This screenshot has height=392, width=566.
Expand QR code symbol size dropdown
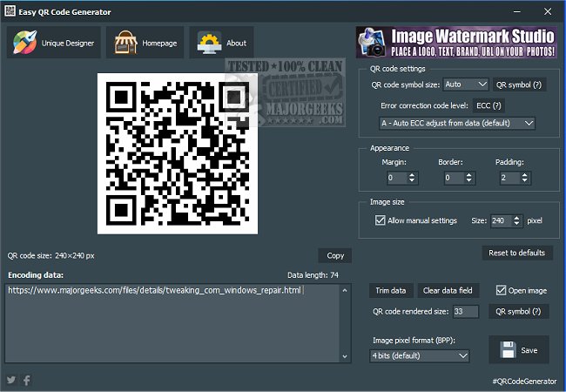tap(466, 84)
